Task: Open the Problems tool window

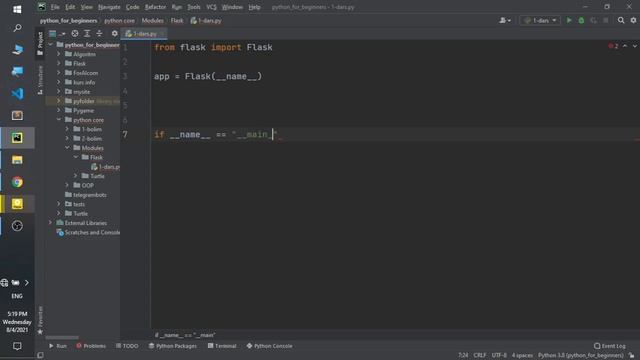Action: point(91,346)
